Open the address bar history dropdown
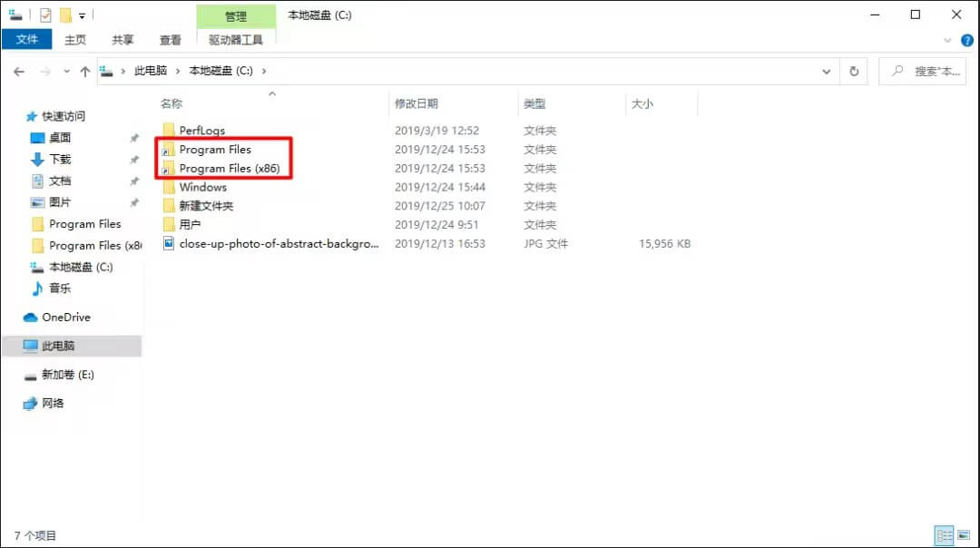Screen dimensions: 980x548 (x=826, y=71)
